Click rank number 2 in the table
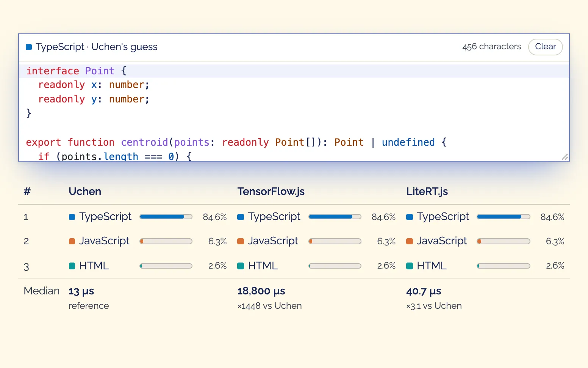Image resolution: width=588 pixels, height=368 pixels. tap(26, 241)
